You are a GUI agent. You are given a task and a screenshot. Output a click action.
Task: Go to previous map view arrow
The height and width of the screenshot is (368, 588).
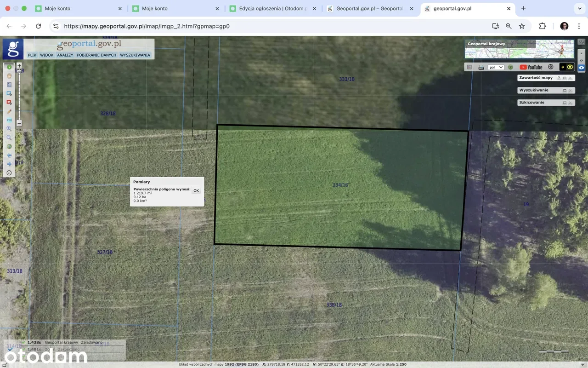point(9,155)
